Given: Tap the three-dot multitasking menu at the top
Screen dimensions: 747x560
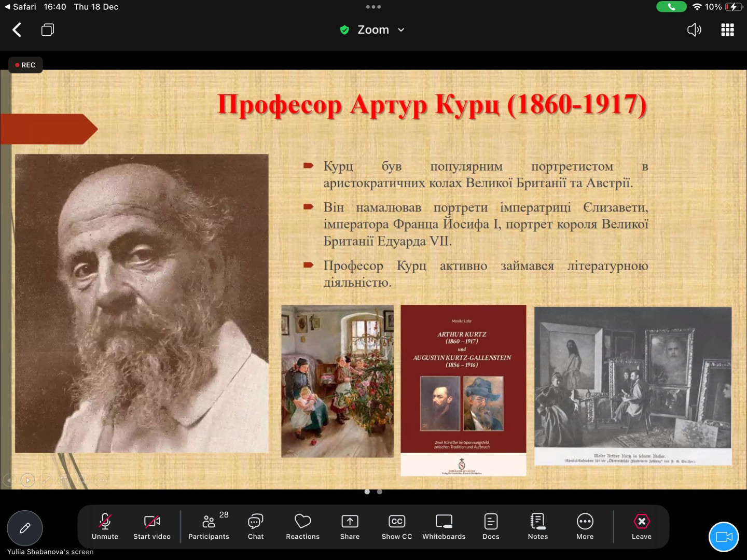Looking at the screenshot, I should tap(374, 7).
